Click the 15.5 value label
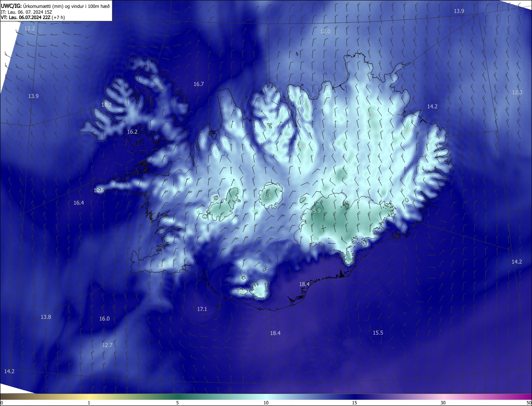Image resolution: width=532 pixels, height=406 pixels. [378, 333]
